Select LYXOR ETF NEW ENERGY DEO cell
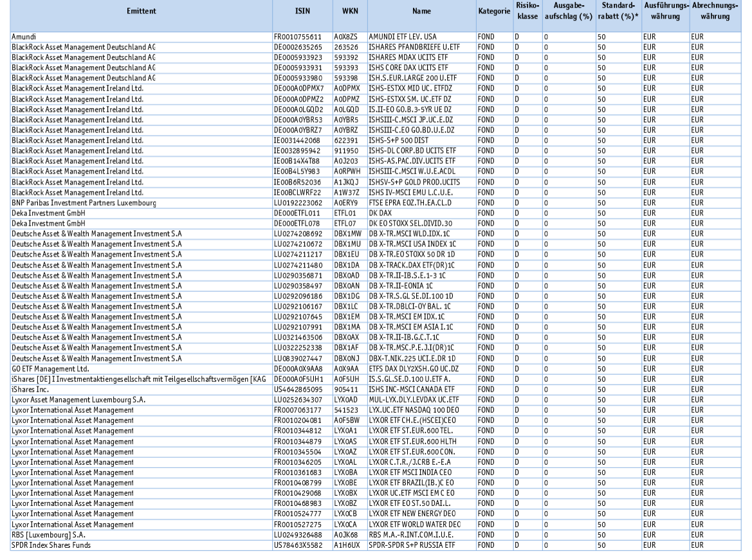The width and height of the screenshot is (752, 560). tap(421, 514)
